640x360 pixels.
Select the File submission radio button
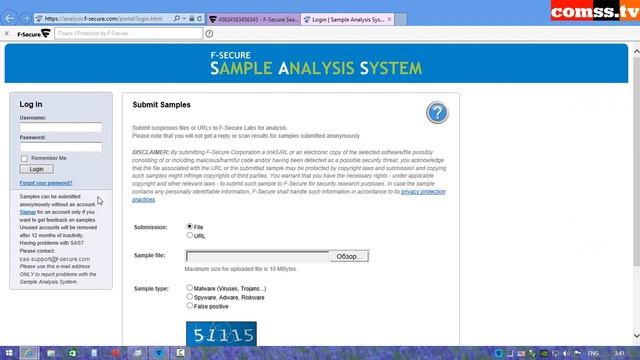click(189, 226)
